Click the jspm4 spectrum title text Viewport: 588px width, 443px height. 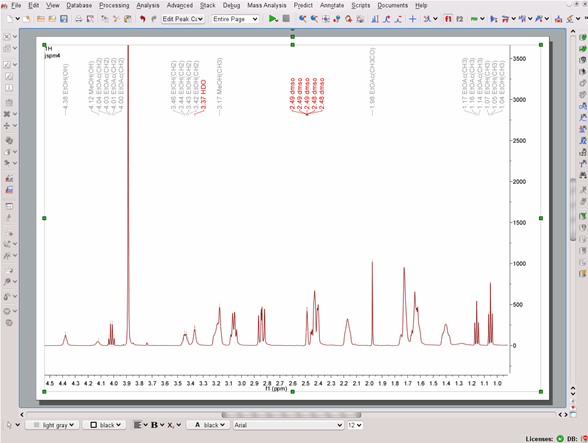[52, 56]
